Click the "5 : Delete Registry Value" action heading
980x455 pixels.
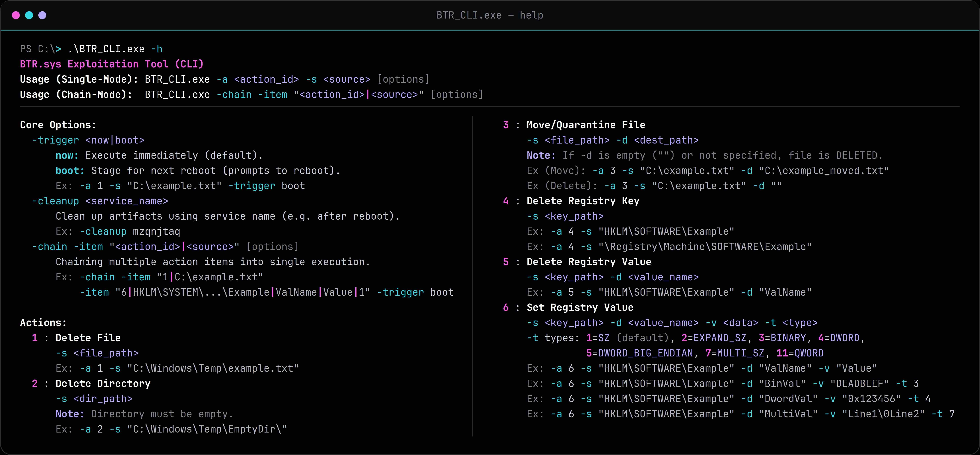[x=577, y=262]
